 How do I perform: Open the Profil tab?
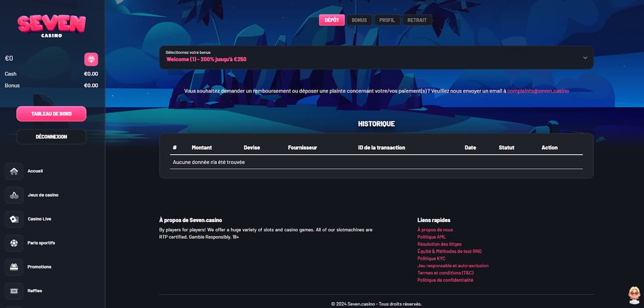[387, 20]
